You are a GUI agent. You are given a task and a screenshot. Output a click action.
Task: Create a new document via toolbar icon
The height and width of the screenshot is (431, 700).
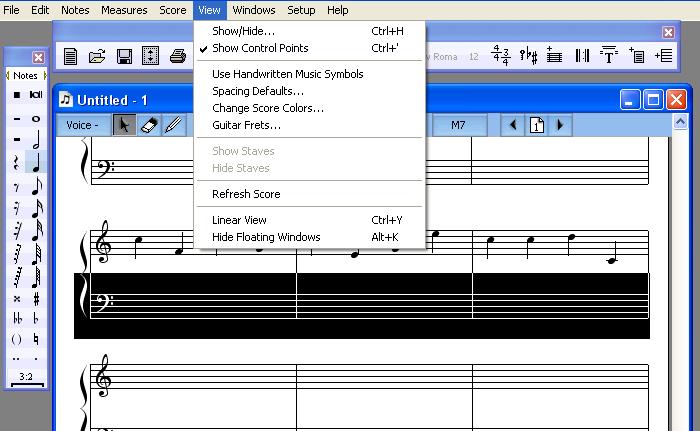(x=71, y=57)
